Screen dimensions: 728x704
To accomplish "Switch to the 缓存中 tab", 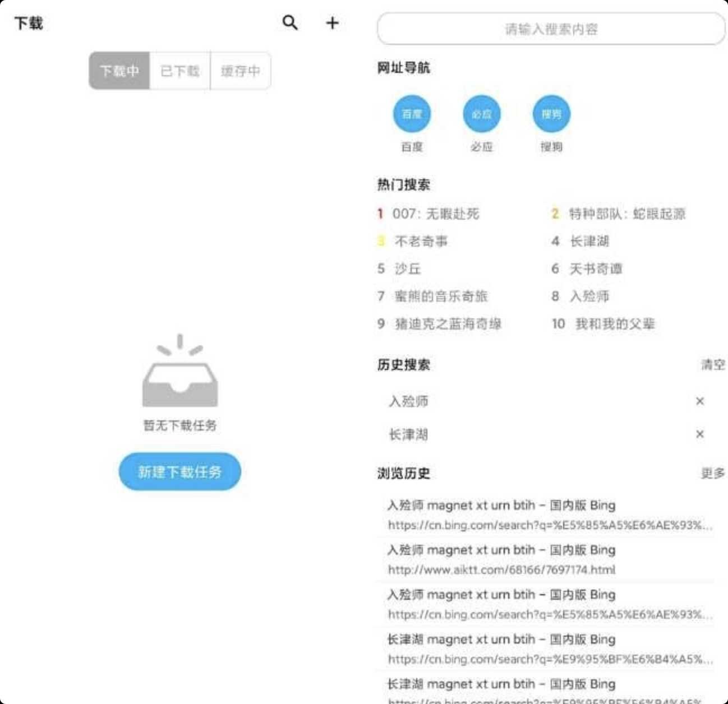I will click(x=241, y=71).
